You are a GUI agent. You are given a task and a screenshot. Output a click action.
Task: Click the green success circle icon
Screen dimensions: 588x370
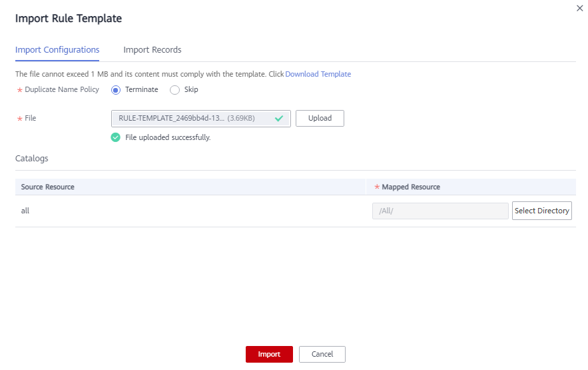point(115,137)
